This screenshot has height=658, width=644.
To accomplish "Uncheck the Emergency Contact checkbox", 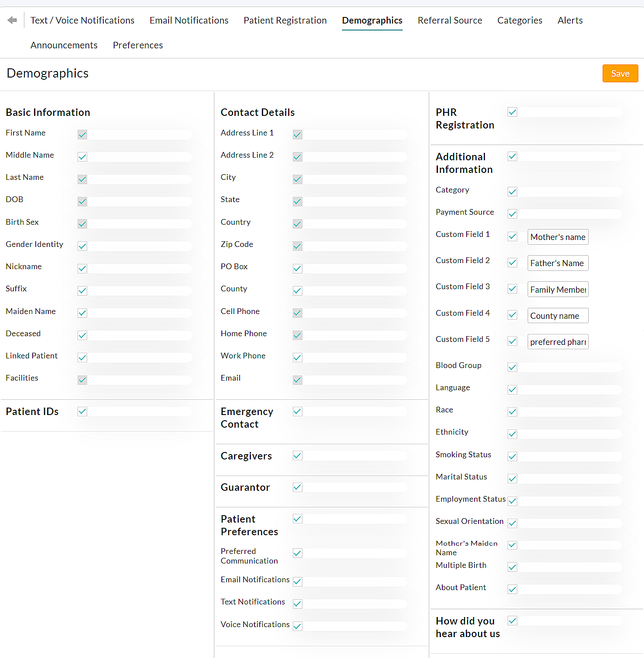I will [x=298, y=412].
